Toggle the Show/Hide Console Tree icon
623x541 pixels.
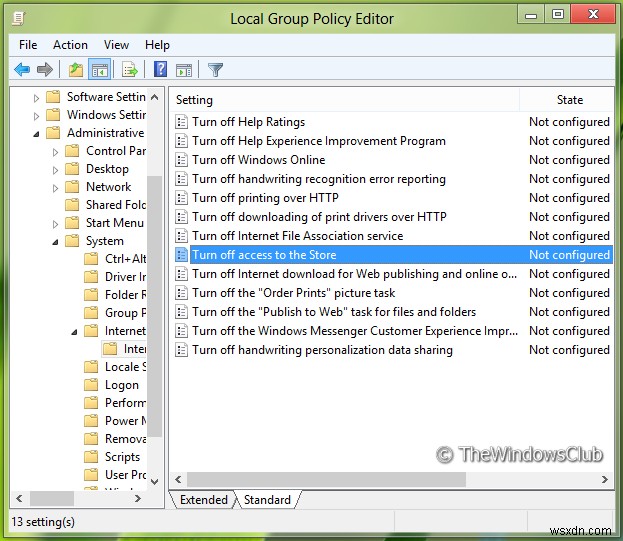pyautogui.click(x=100, y=70)
